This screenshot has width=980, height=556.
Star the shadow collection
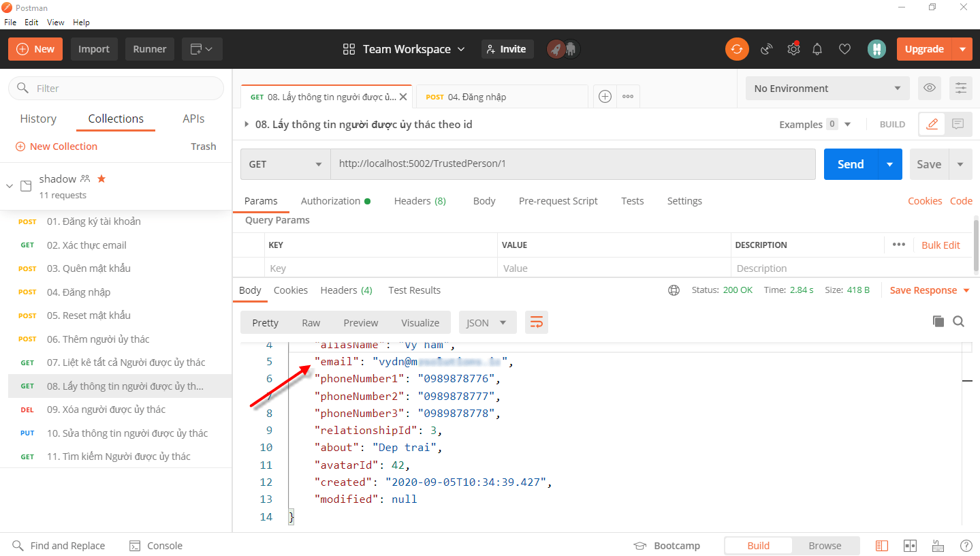coord(101,179)
